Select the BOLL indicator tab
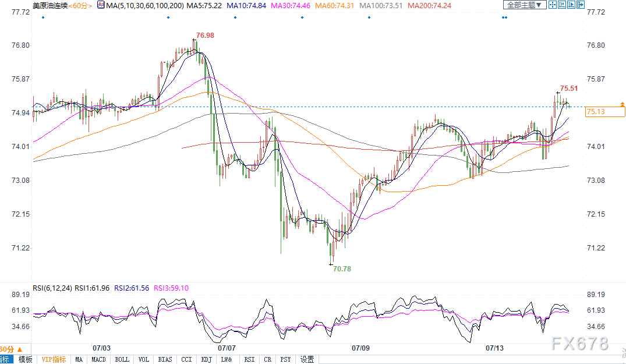Image resolution: width=626 pixels, height=364 pixels. tap(122, 359)
